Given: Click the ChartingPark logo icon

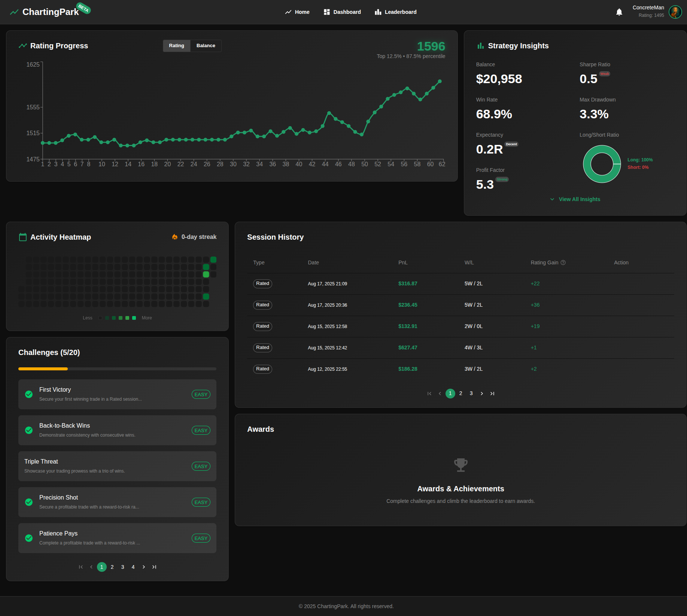Looking at the screenshot, I should (14, 12).
